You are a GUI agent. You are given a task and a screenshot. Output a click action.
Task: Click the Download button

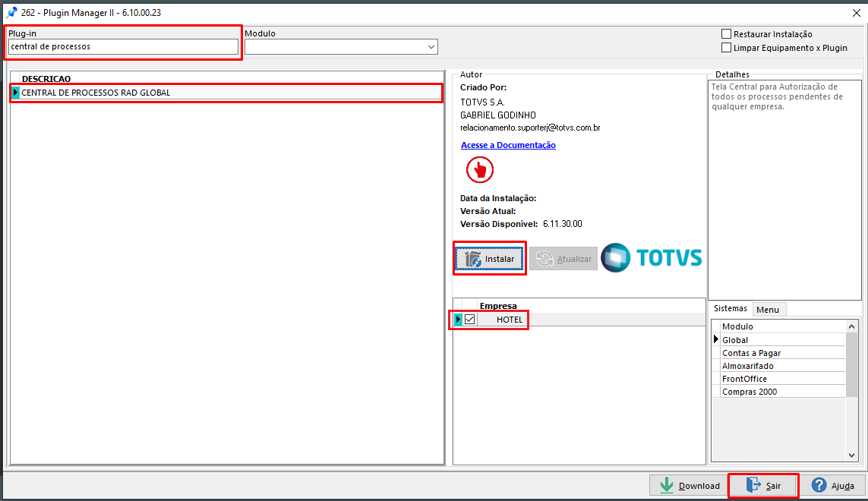click(x=689, y=486)
